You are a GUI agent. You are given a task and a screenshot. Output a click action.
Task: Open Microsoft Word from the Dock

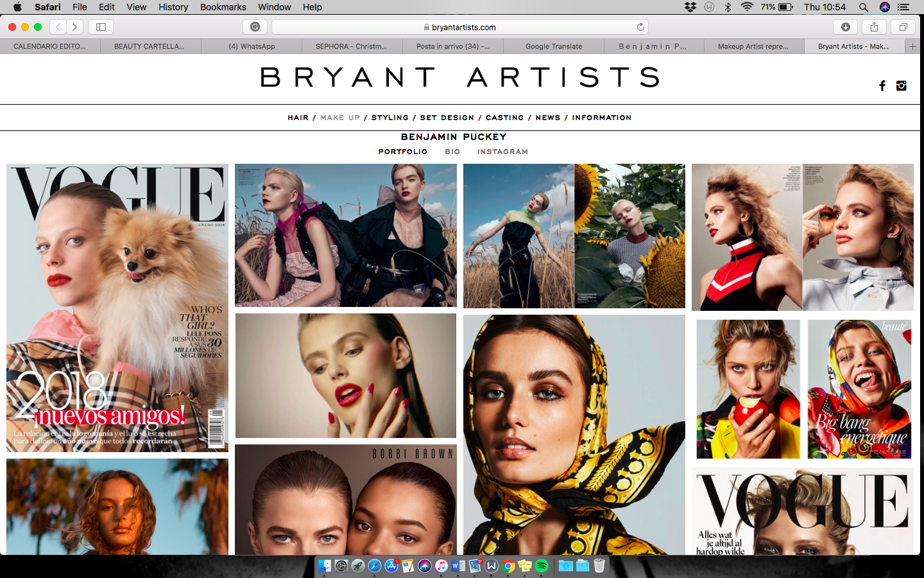point(458,566)
